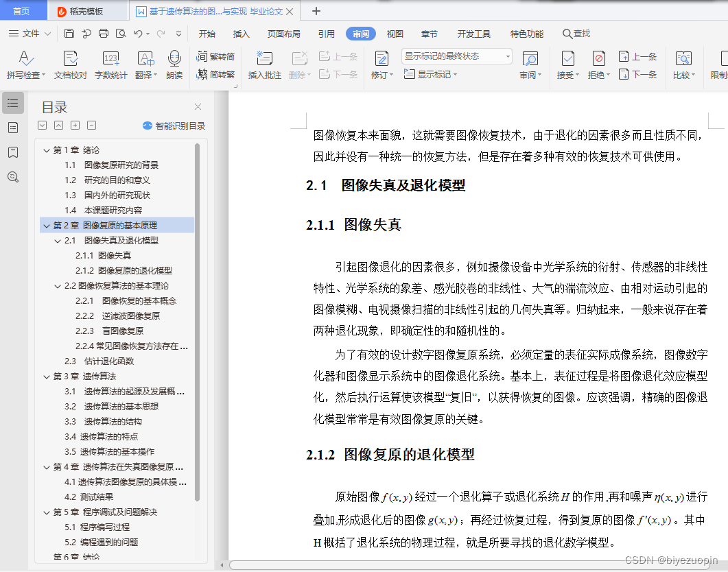Switch to the 页面布局 ribbon tab

(x=283, y=34)
